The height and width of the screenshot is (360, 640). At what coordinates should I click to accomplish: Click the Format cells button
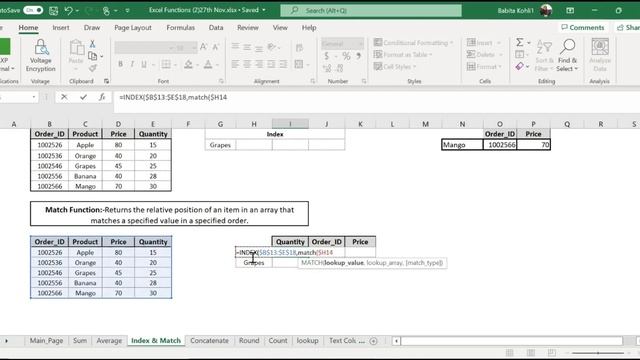click(x=484, y=66)
